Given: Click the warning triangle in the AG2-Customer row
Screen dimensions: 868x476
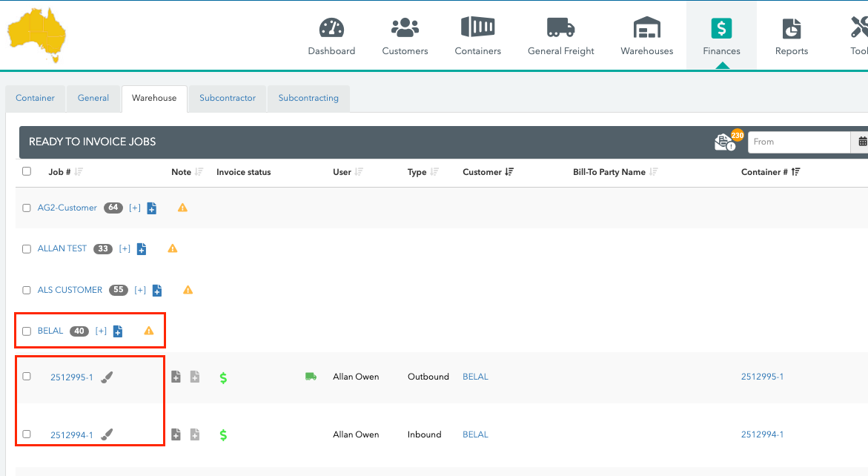Looking at the screenshot, I should tap(182, 208).
